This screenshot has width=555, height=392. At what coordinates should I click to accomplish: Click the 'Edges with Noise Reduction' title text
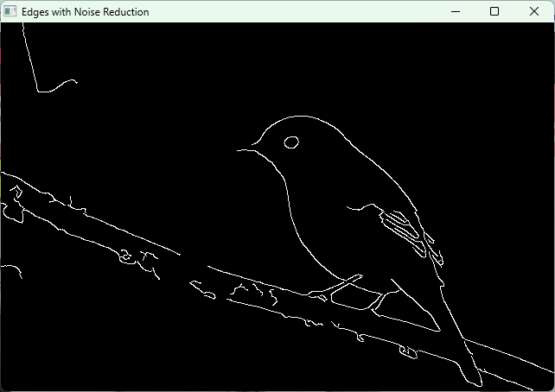pos(86,12)
